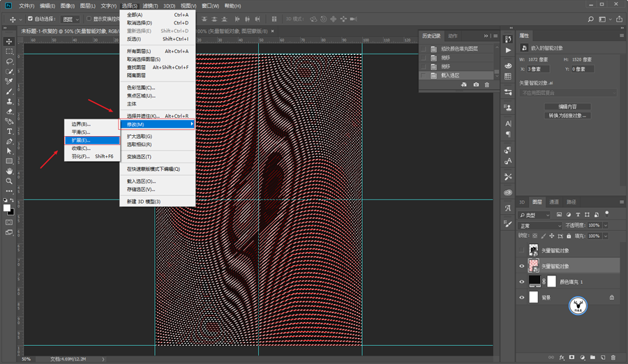Click the foreground color swatch
This screenshot has width=628, height=364.
click(x=6, y=208)
